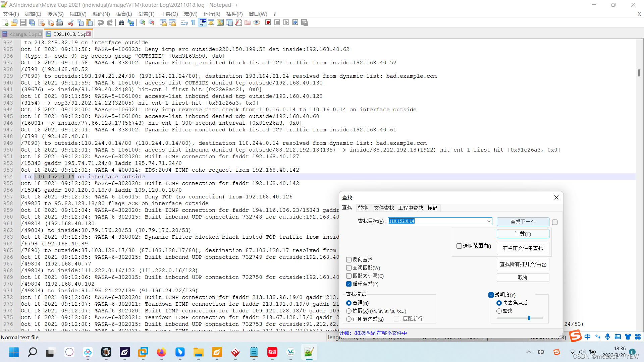Click the Find binoculars toolbar icon

click(121, 22)
